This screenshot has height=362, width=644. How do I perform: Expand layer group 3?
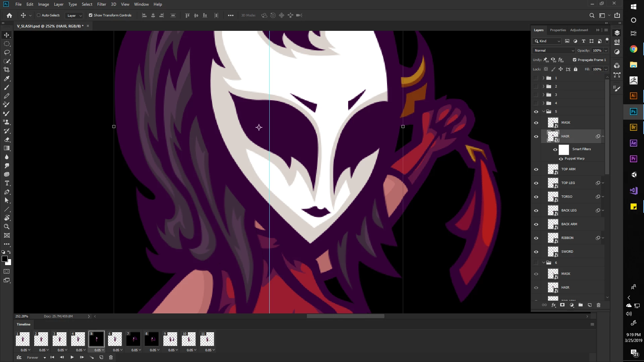543,95
